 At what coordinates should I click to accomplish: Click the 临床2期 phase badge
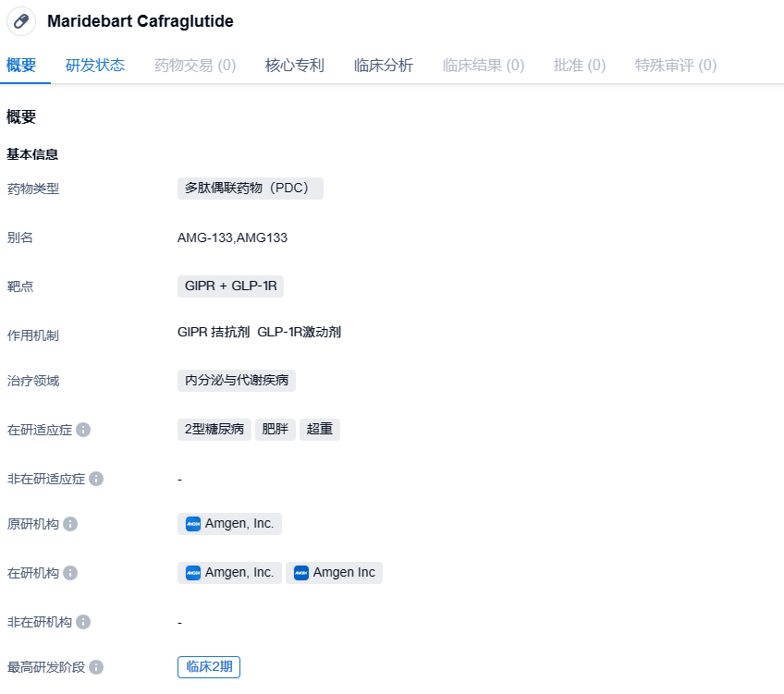point(209,667)
